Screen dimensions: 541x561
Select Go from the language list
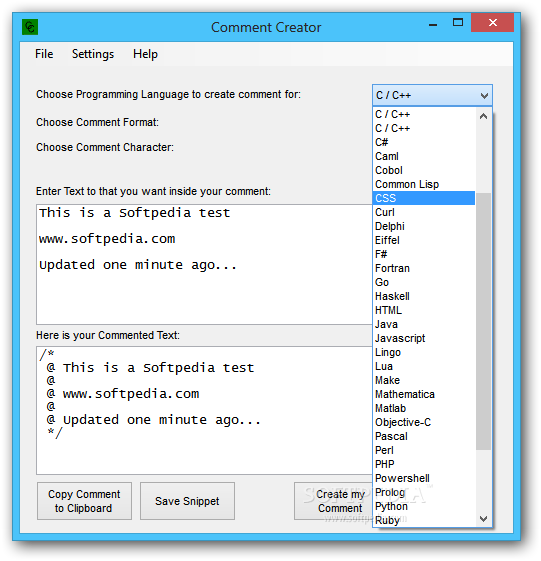(424, 282)
